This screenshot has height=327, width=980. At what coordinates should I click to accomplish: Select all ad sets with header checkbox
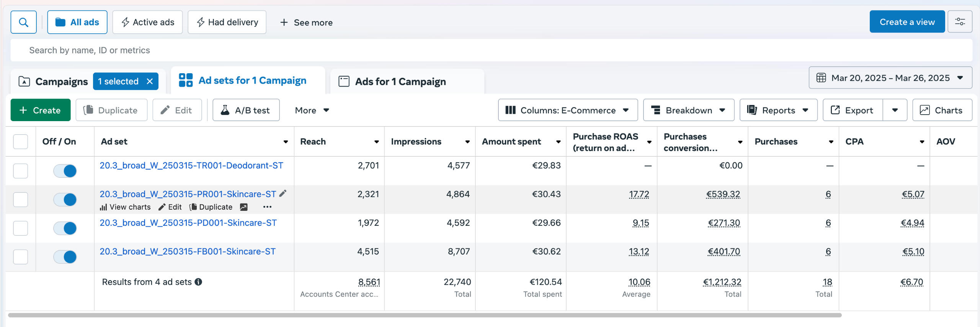tap(21, 141)
